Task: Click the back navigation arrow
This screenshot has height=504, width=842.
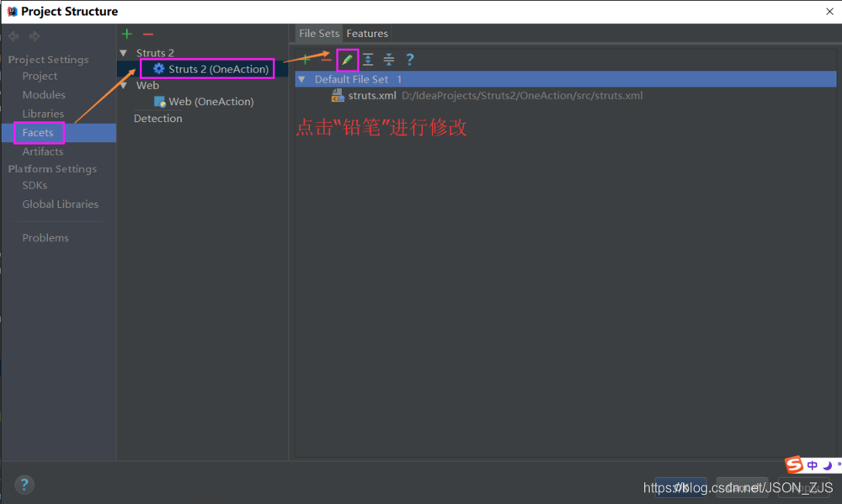Action: (13, 36)
